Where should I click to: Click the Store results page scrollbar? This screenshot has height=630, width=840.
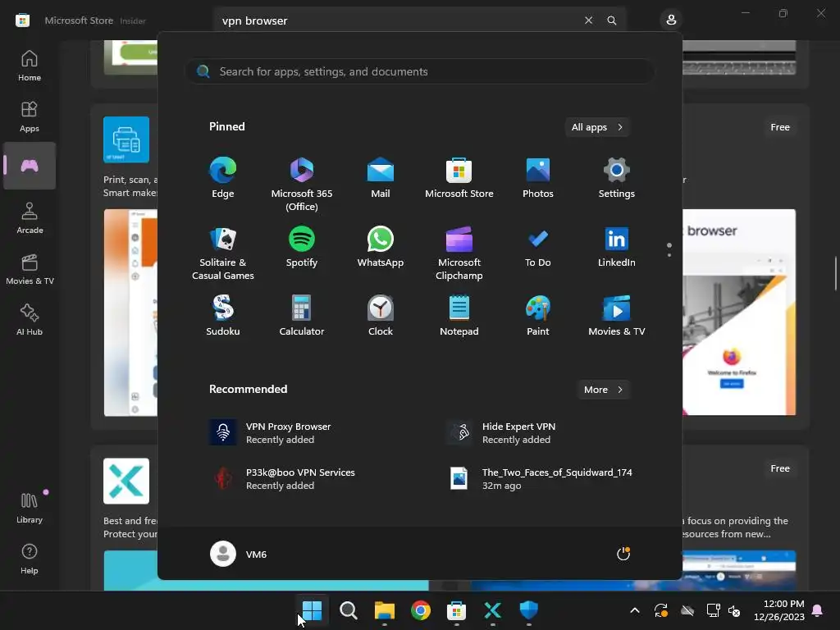pos(836,274)
